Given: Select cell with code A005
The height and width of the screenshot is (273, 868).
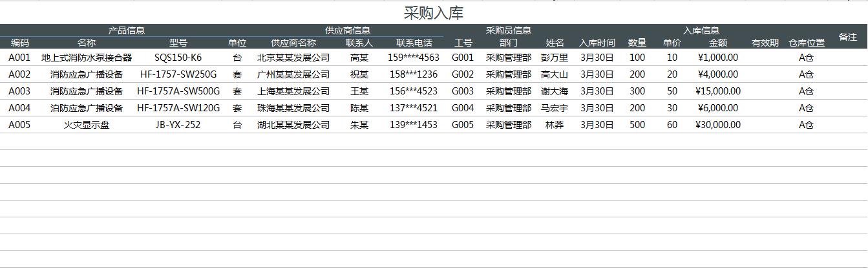Looking at the screenshot, I should [x=19, y=125].
